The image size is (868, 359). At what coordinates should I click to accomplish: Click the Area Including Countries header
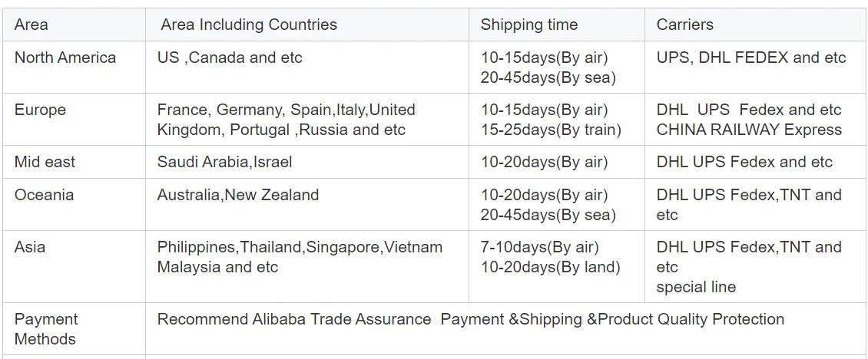pos(248,25)
